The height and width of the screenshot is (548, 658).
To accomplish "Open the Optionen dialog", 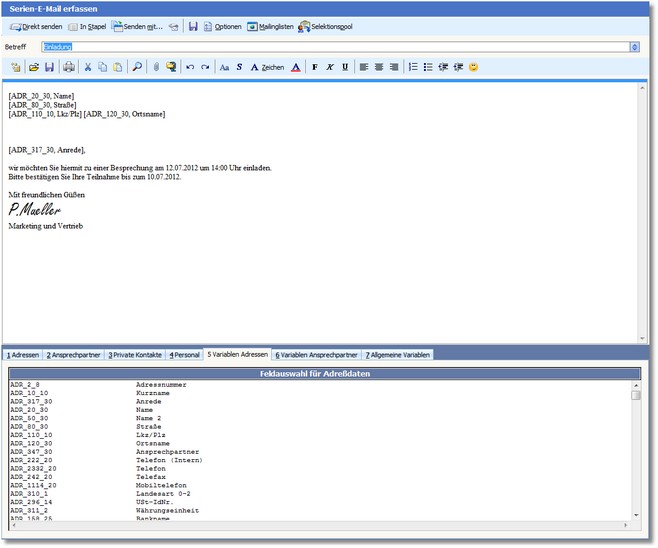I will (x=220, y=26).
